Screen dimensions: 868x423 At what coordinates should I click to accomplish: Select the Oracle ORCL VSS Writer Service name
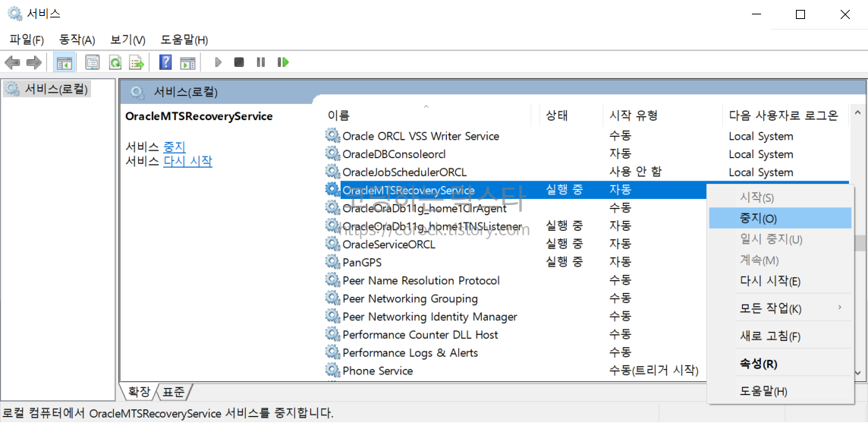point(420,136)
